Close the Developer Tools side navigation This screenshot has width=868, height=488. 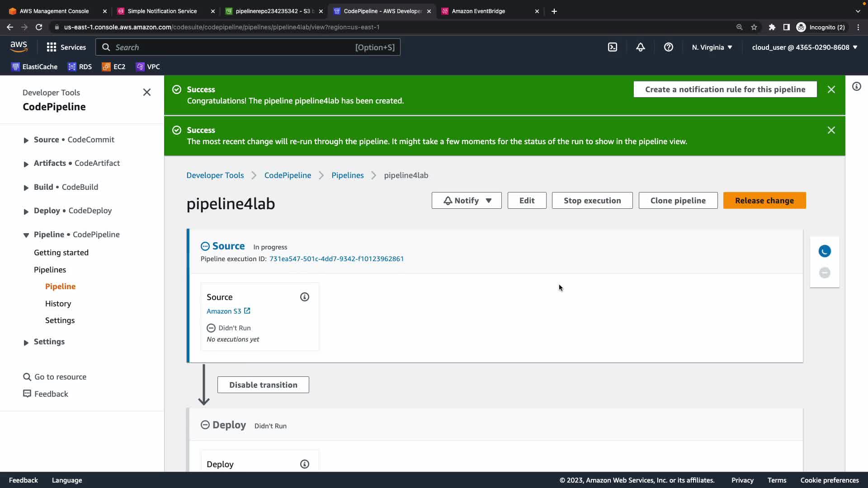[x=147, y=92]
